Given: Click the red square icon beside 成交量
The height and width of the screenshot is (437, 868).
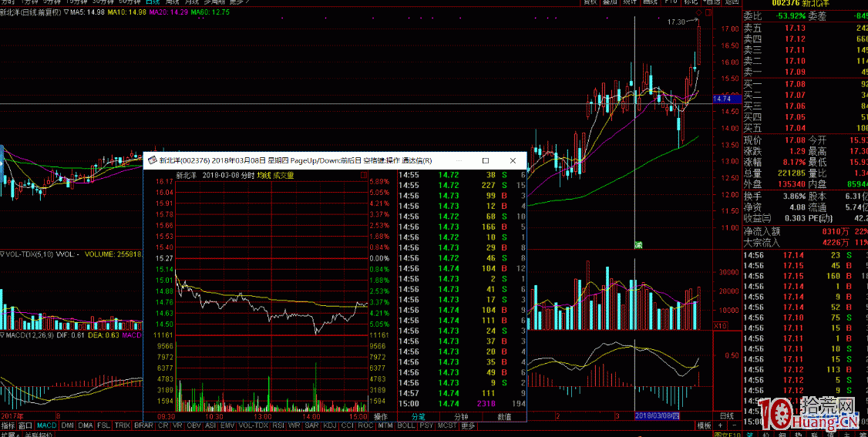Looking at the screenshot, I should [x=362, y=176].
